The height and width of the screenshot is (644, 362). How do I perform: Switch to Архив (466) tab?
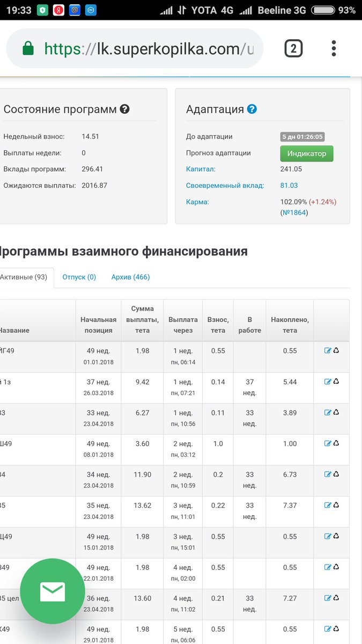coord(130,277)
